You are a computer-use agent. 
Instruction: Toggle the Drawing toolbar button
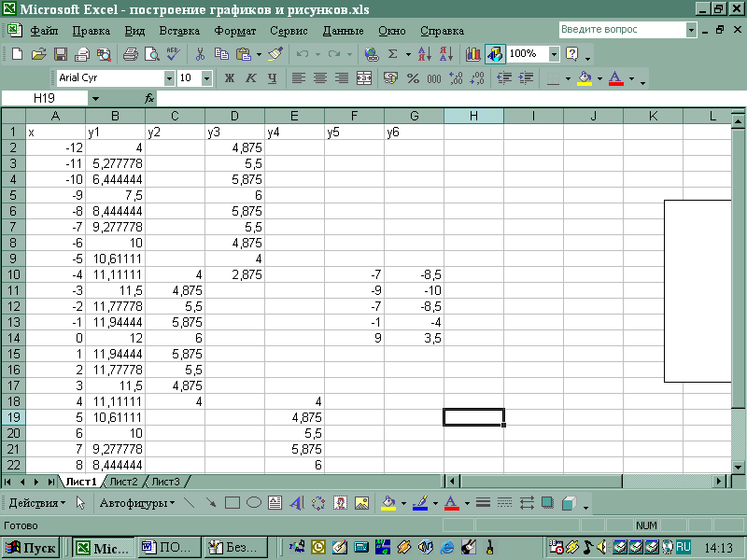(x=495, y=54)
